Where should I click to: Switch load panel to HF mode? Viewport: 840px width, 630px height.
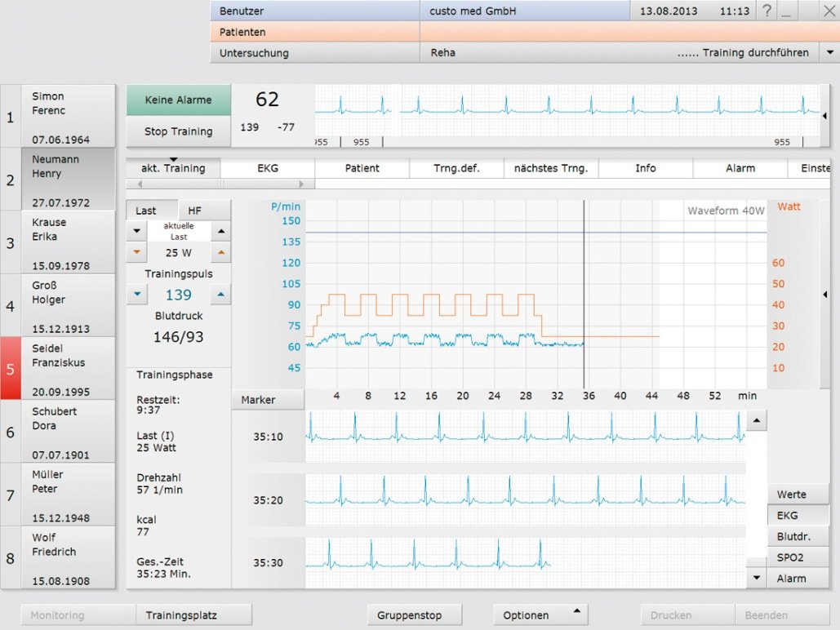[195, 211]
